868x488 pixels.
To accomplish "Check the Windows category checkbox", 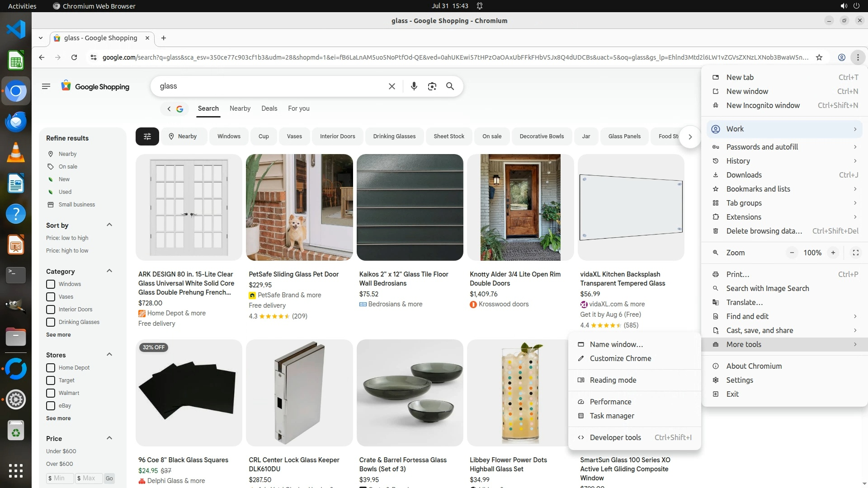I will click(51, 284).
